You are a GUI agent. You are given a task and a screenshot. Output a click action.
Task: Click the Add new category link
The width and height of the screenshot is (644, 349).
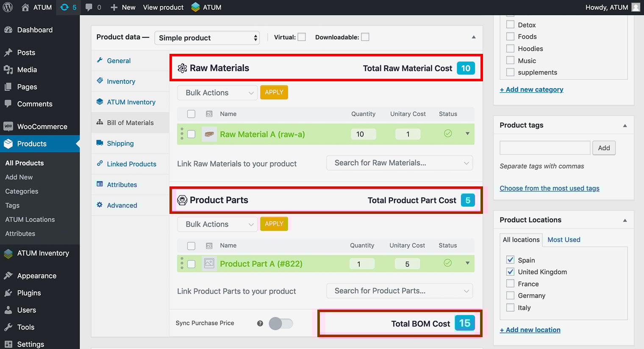(x=531, y=89)
